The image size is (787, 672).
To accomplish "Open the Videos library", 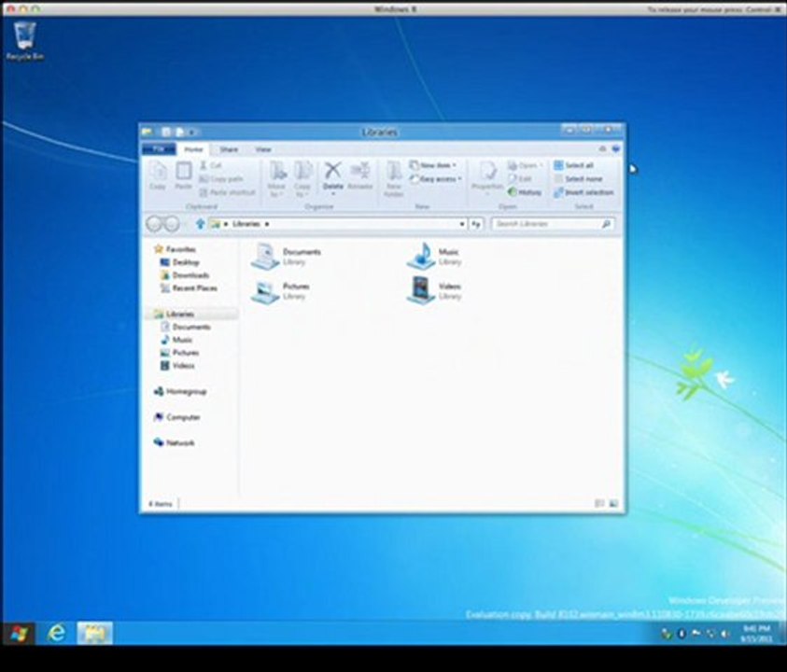I will 434,290.
